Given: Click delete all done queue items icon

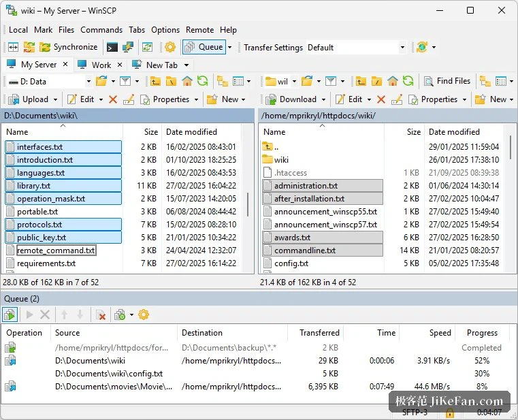Looking at the screenshot, I should (101, 314).
